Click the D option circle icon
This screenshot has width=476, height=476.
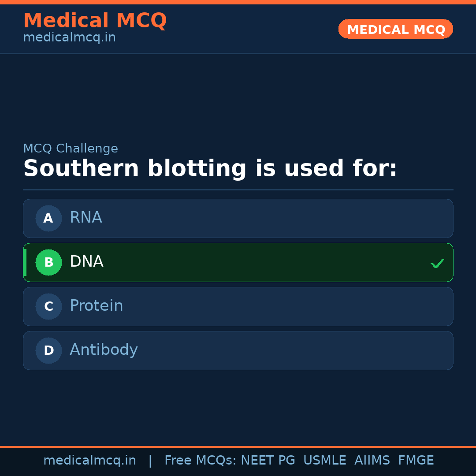click(x=48, y=350)
